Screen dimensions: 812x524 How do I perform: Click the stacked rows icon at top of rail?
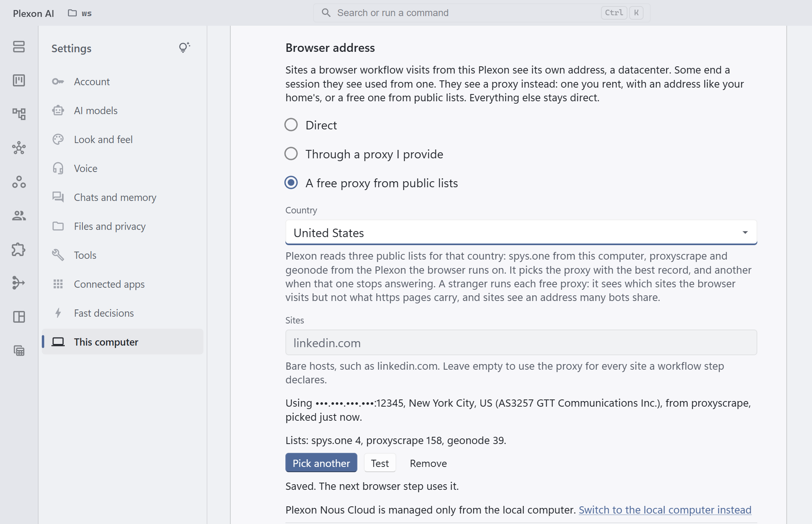[x=19, y=47]
